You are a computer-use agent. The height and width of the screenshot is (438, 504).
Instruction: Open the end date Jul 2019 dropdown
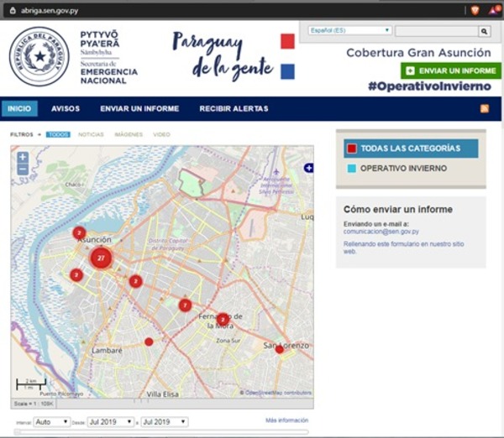(x=165, y=421)
